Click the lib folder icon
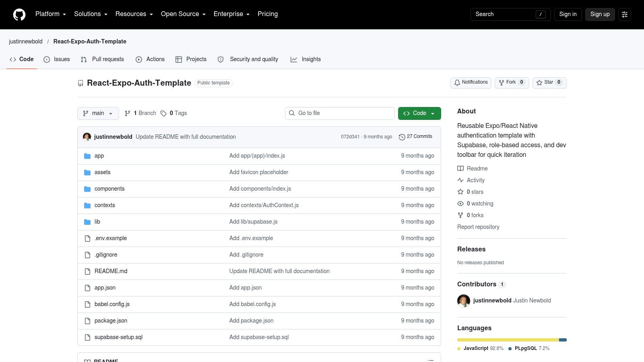This screenshot has height=362, width=644. 87,222
